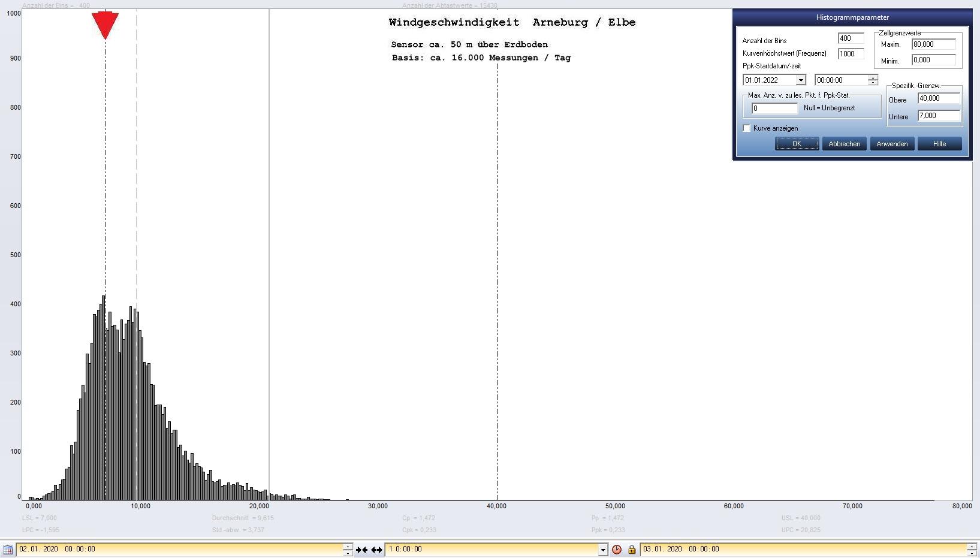Focus the Kurvenhöchstwert (Frequenz) field
Screen dimensions: 980x558
[x=851, y=54]
